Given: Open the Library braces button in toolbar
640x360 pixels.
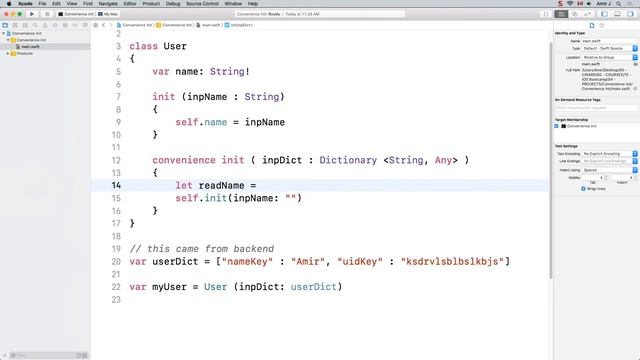Looking at the screenshot, I should (x=546, y=14).
